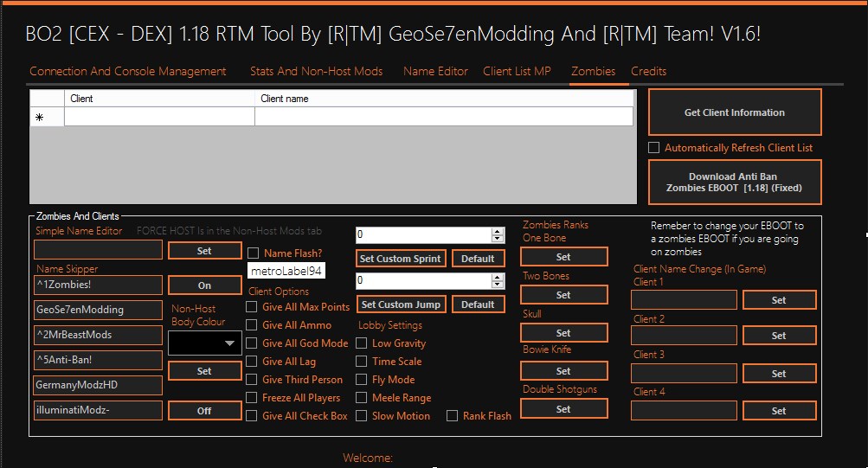Switch to Stats And Non-Host Mods tab
The image size is (868, 468).
[316, 71]
